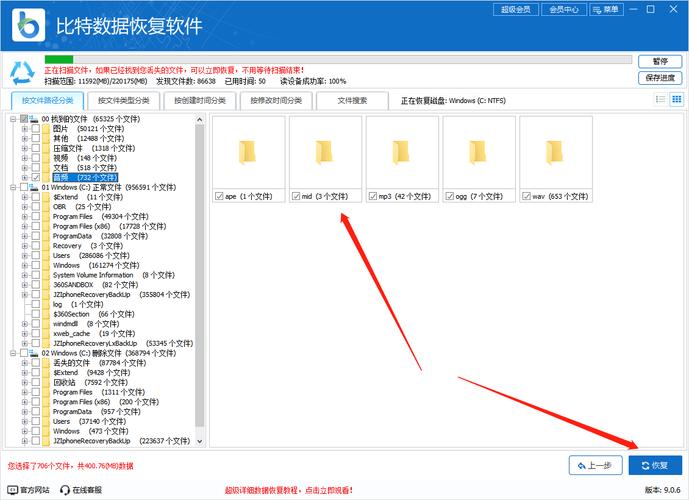Collapse the 00 找到的文件 tree node
The width and height of the screenshot is (689, 500).
click(x=13, y=119)
